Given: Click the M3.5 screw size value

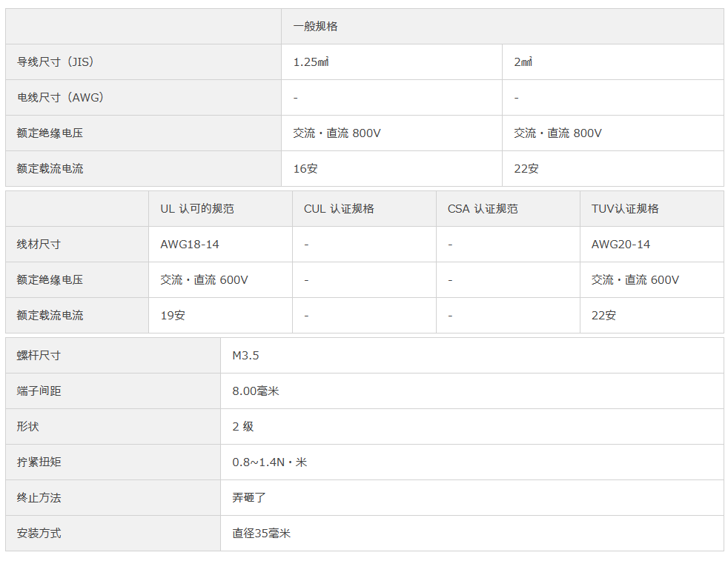Looking at the screenshot, I should 245,356.
